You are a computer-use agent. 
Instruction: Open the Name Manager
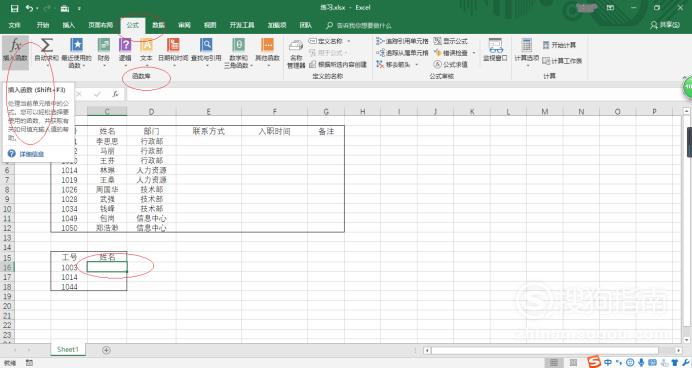click(x=296, y=53)
